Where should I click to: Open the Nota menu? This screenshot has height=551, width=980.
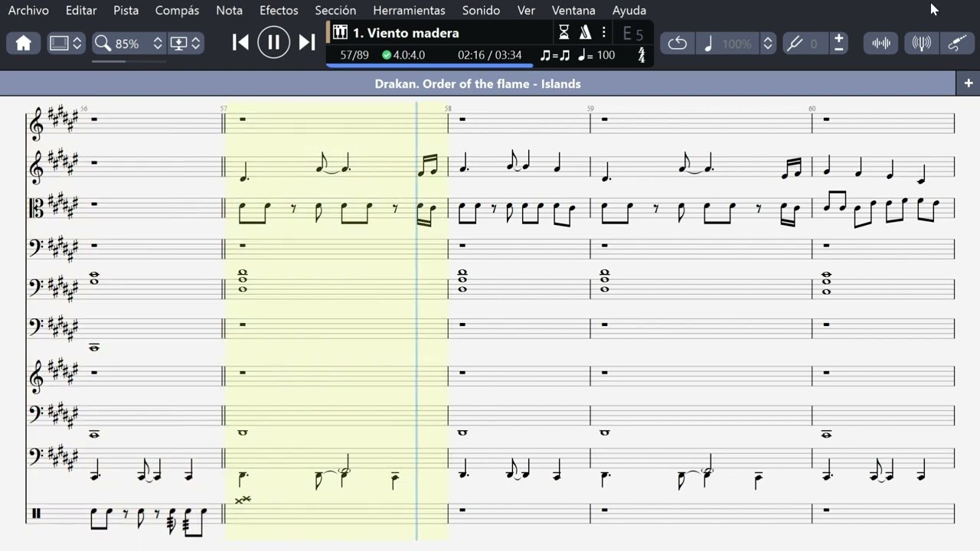(229, 10)
